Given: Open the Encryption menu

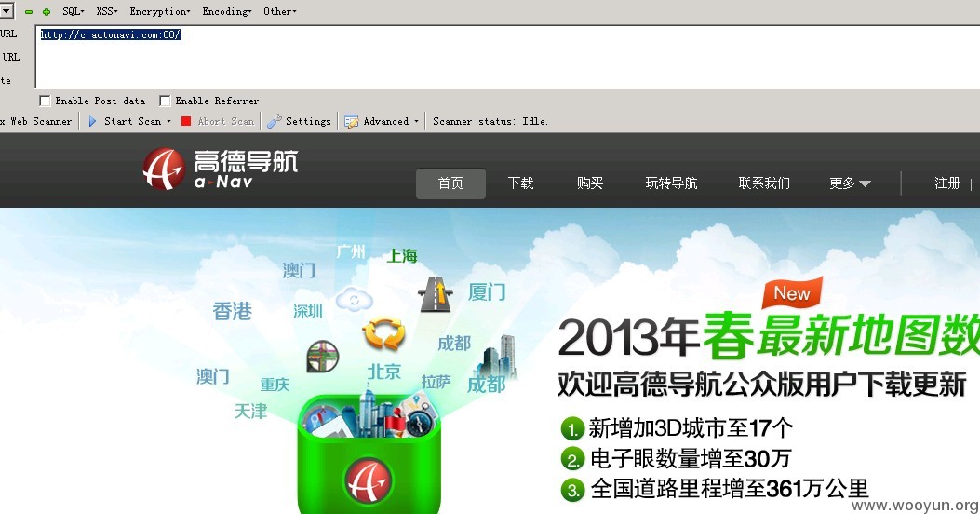Looking at the screenshot, I should click(160, 11).
